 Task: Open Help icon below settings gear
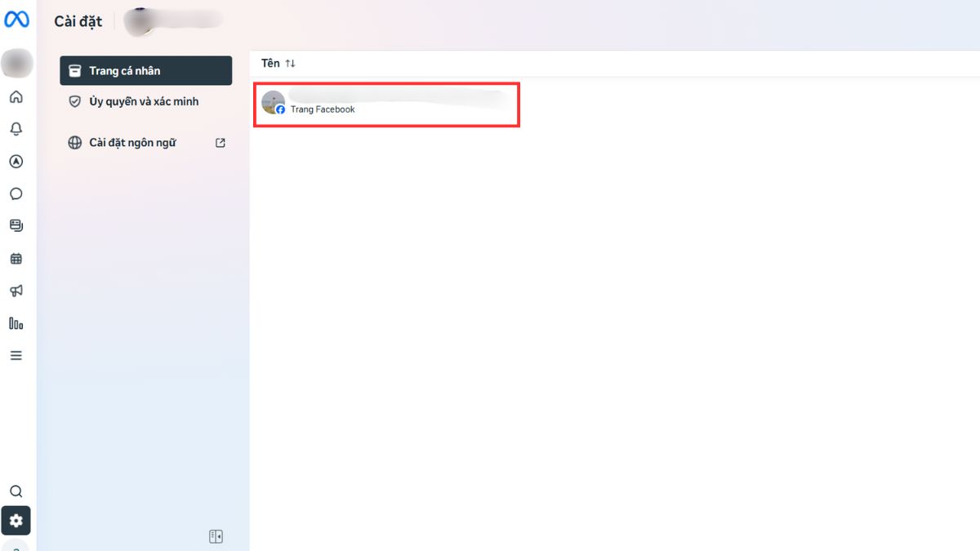[16, 545]
